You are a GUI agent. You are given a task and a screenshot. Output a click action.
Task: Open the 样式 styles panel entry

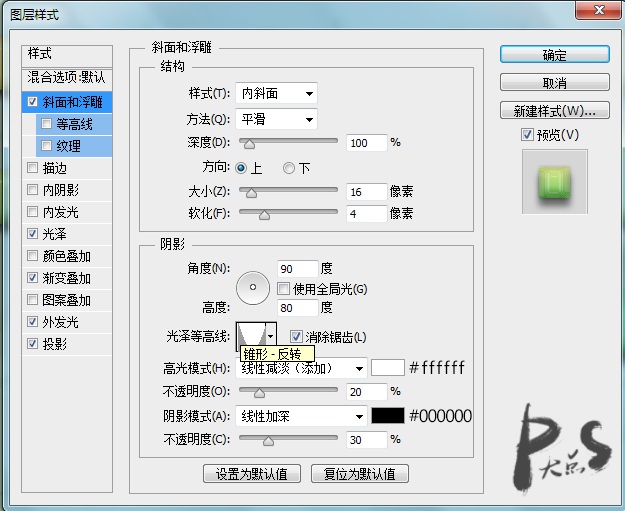[67, 55]
